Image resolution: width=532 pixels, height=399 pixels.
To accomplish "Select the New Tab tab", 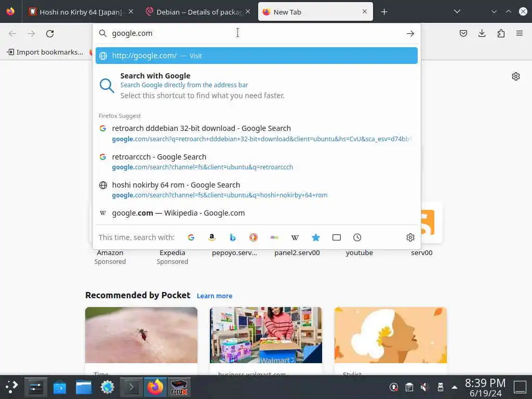I will (315, 12).
